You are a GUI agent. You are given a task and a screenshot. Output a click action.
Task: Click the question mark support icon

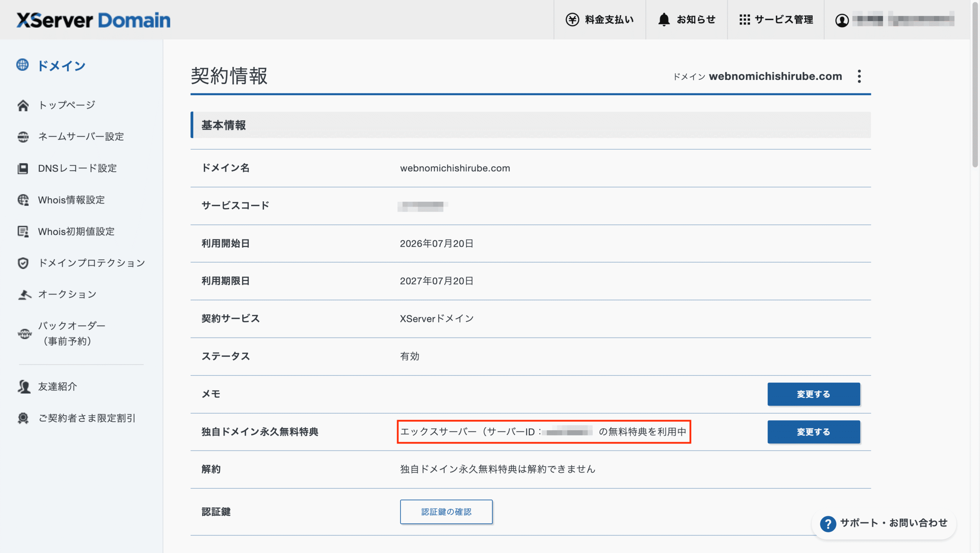(828, 524)
